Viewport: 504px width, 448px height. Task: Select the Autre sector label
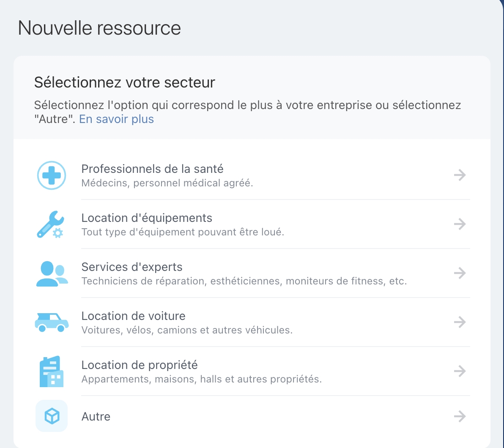click(x=96, y=417)
